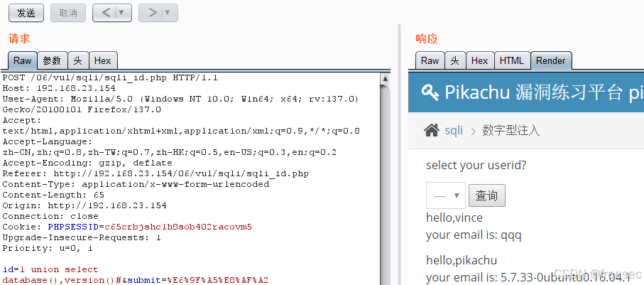Click the request scrollbar up arrow
Screen dimensions: 644x285
(x=385, y=78)
